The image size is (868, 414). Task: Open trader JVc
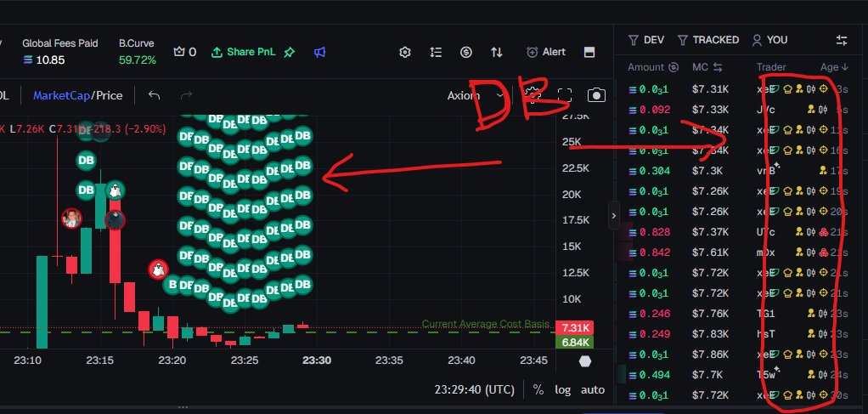point(765,110)
